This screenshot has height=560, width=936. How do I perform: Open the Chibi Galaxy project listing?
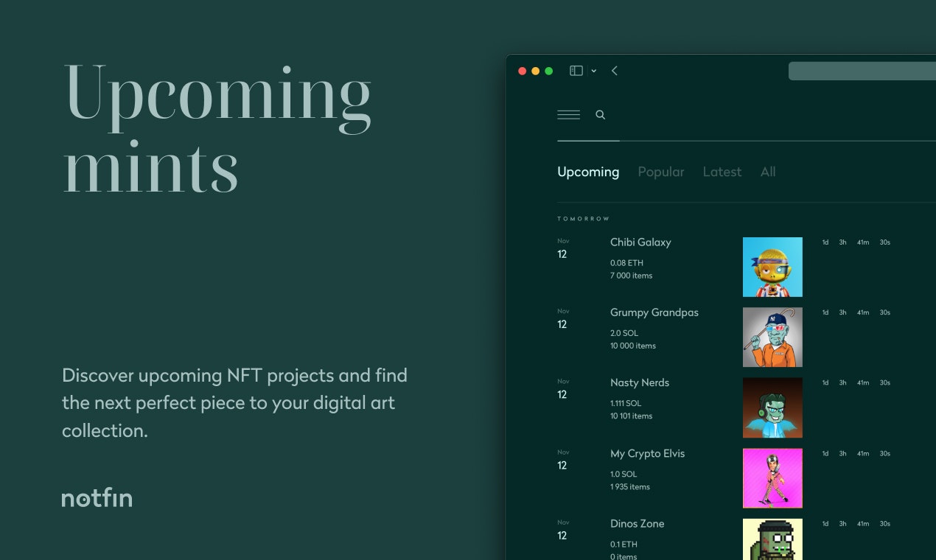(640, 242)
